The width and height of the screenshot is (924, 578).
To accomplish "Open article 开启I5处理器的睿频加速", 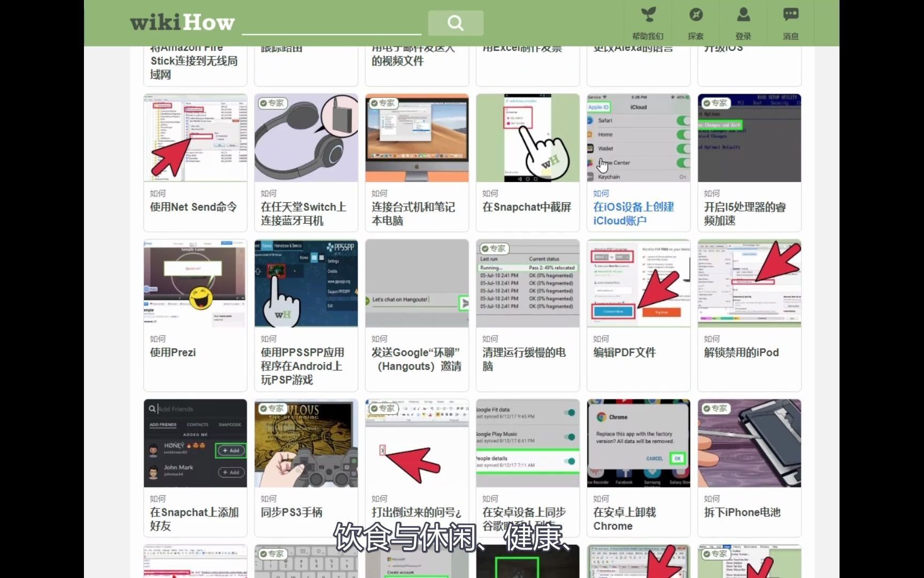I will coord(745,214).
